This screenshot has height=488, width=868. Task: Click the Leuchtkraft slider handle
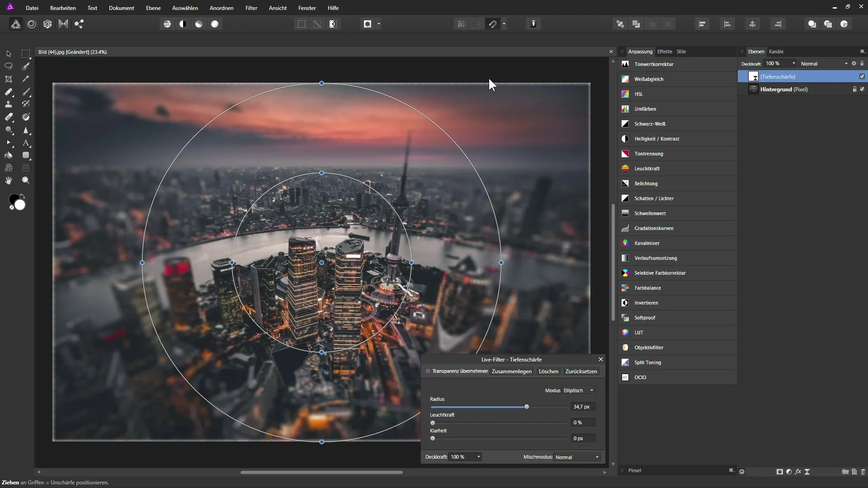coord(433,423)
